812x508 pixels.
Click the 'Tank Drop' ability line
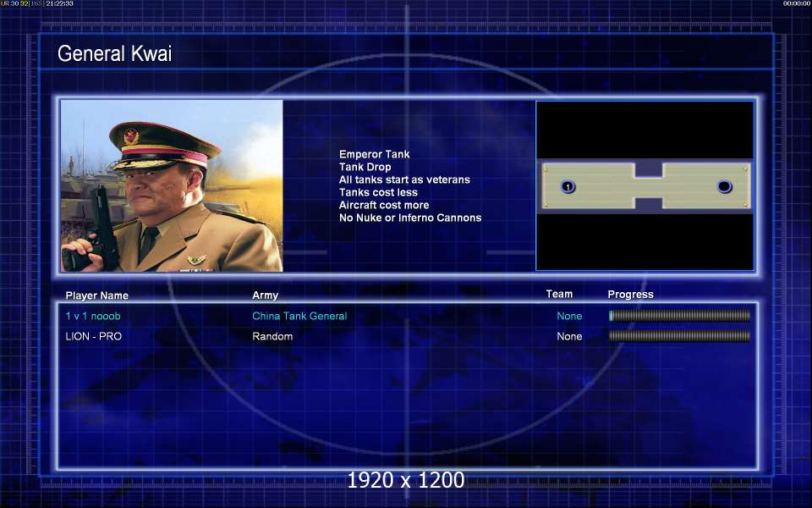(365, 167)
